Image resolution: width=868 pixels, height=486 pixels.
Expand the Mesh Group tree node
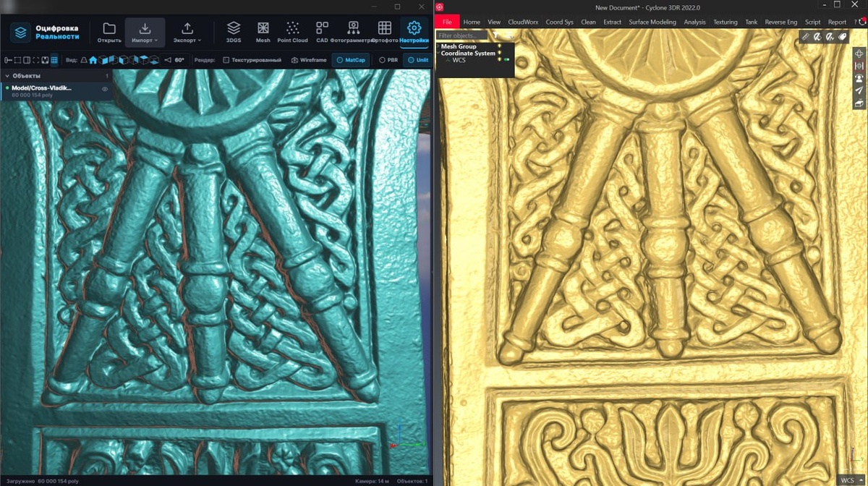438,46
